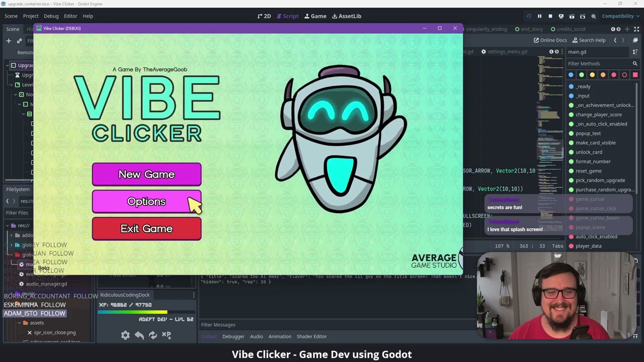This screenshot has height=362, width=644.
Task: Jump to _input method
Action: click(583, 96)
